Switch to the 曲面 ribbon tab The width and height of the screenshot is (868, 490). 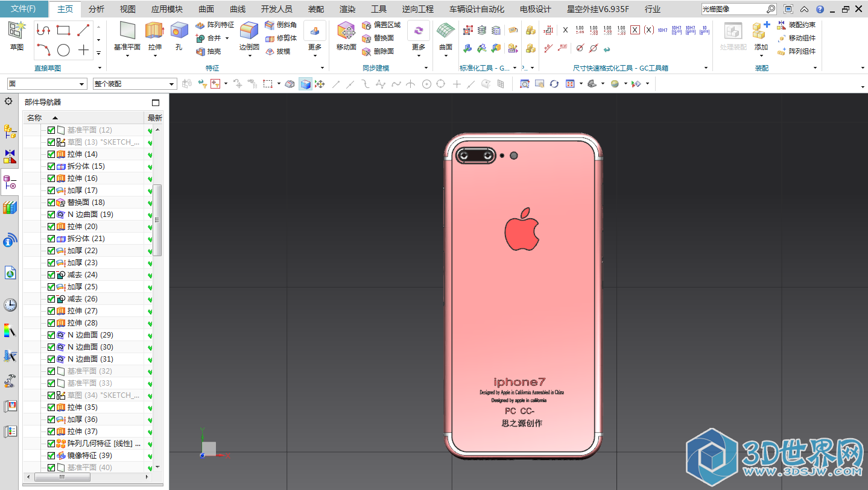point(206,9)
